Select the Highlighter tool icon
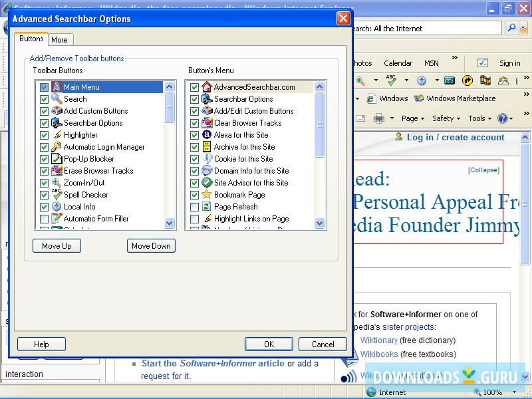 (56, 134)
